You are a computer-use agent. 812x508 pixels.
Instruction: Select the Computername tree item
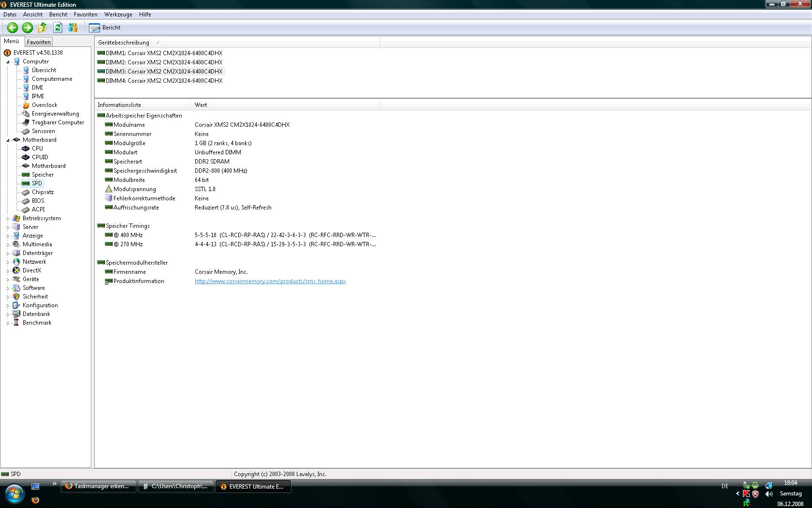click(x=52, y=79)
